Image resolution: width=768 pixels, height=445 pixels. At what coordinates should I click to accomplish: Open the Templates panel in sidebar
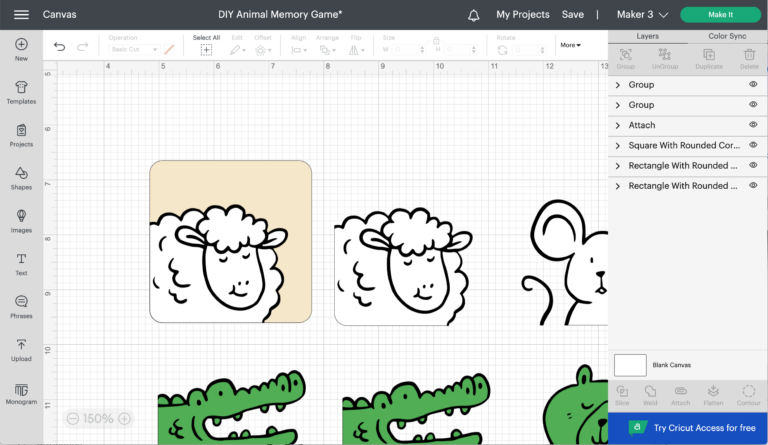pyautogui.click(x=21, y=91)
